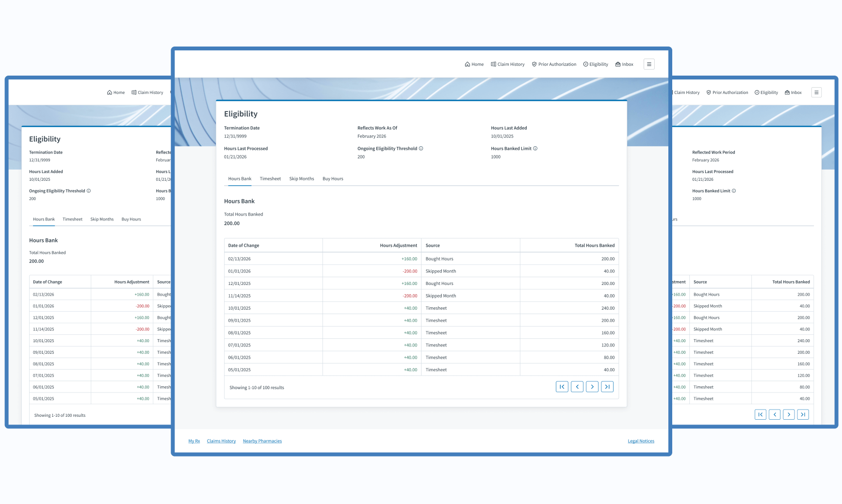Follow the Nearby Pharmacies footer link
The image size is (842, 504).
[262, 441]
